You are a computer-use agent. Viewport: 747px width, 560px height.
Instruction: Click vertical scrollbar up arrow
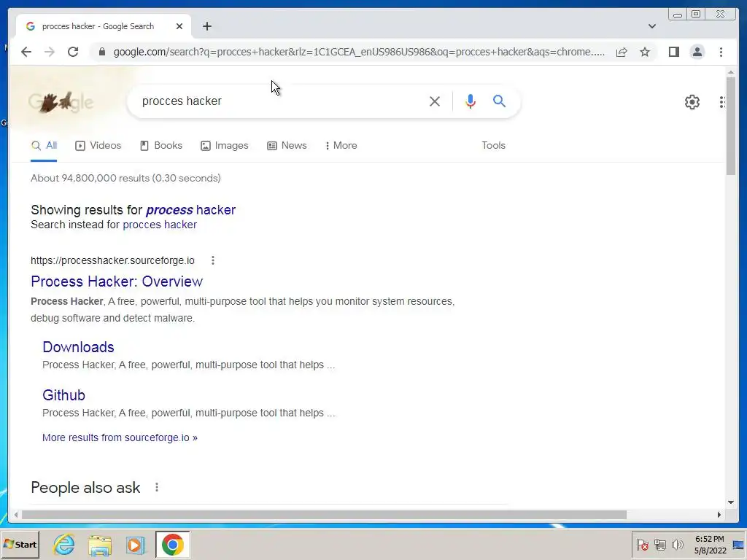[x=731, y=72]
